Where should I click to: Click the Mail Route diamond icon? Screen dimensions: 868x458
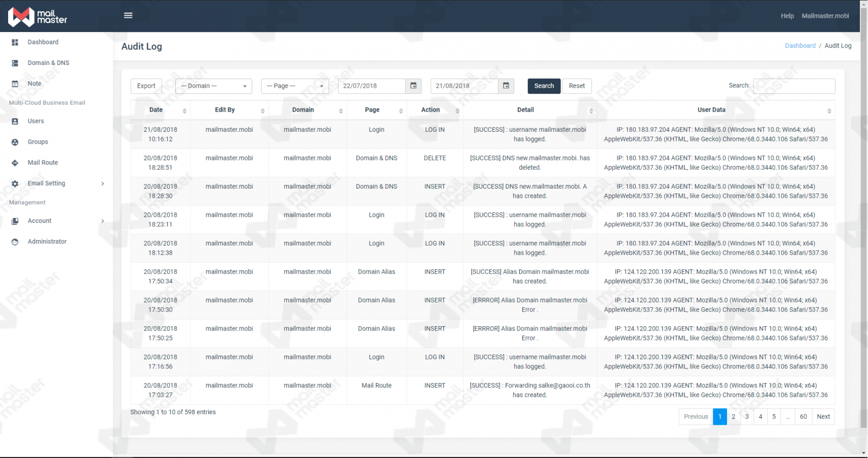pyautogui.click(x=15, y=163)
